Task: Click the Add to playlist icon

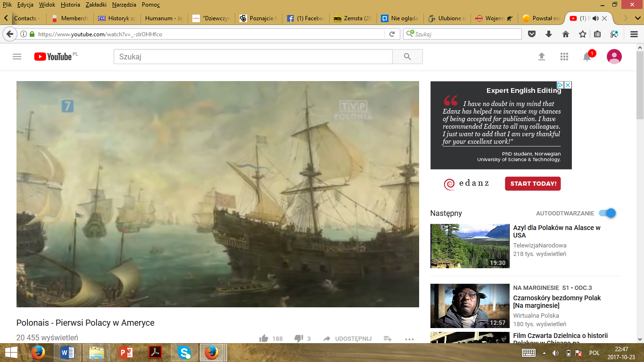Action: (388, 338)
